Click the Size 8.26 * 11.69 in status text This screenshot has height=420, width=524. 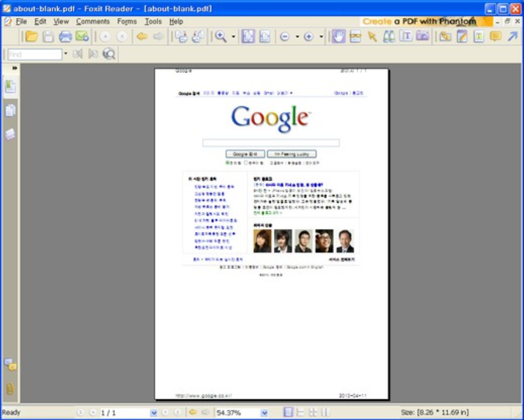point(435,412)
